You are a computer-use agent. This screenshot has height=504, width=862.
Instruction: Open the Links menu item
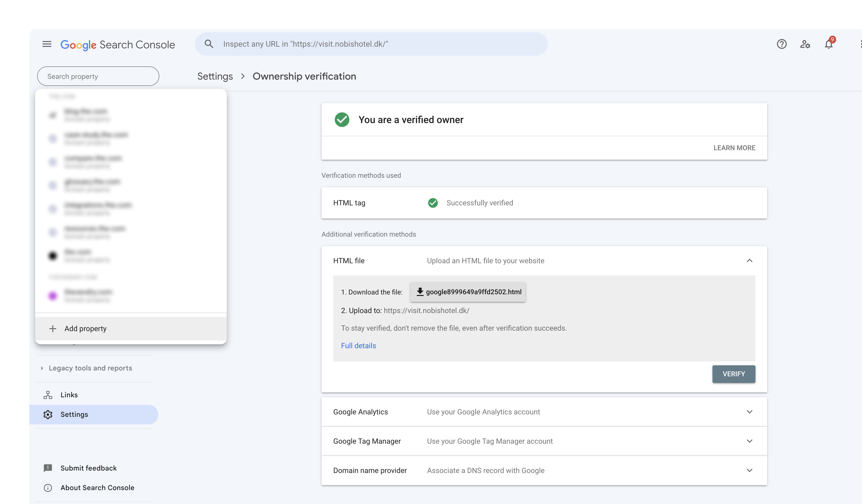point(94,395)
